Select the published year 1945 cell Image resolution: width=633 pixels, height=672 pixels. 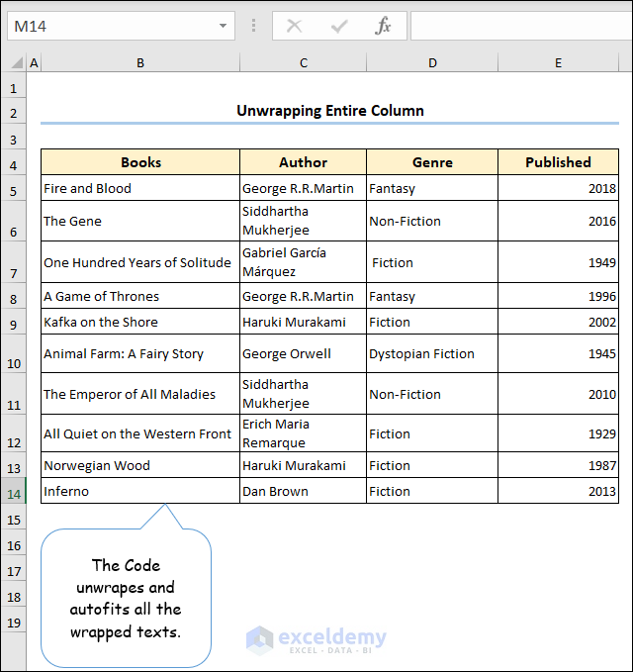coord(559,353)
